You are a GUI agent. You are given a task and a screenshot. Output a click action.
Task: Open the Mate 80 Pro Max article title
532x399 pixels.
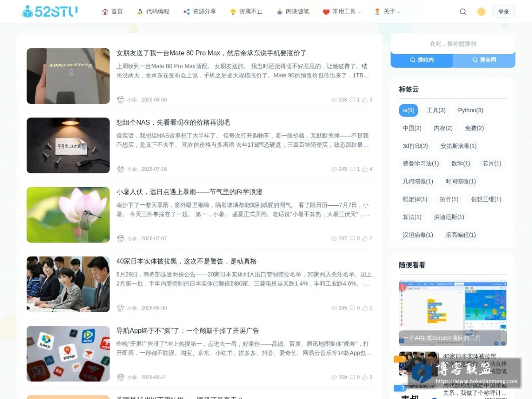pyautogui.click(x=211, y=53)
